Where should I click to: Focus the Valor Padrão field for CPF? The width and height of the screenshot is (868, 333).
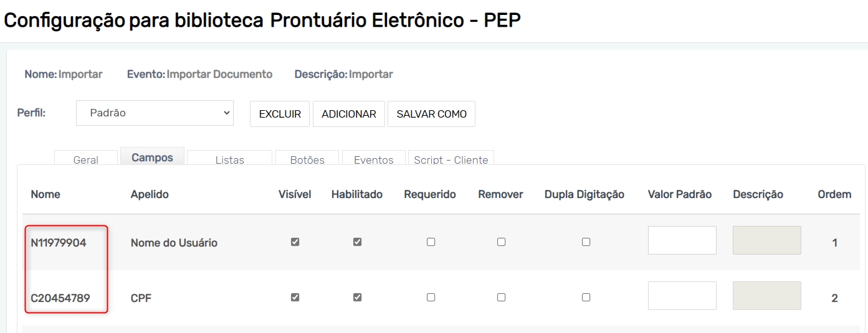[x=682, y=296]
